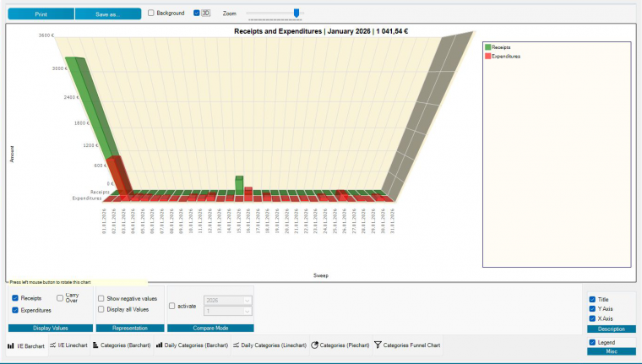This screenshot has height=364, width=642.
Task: Toggle the Y Axis checkbox
Action: [592, 309]
